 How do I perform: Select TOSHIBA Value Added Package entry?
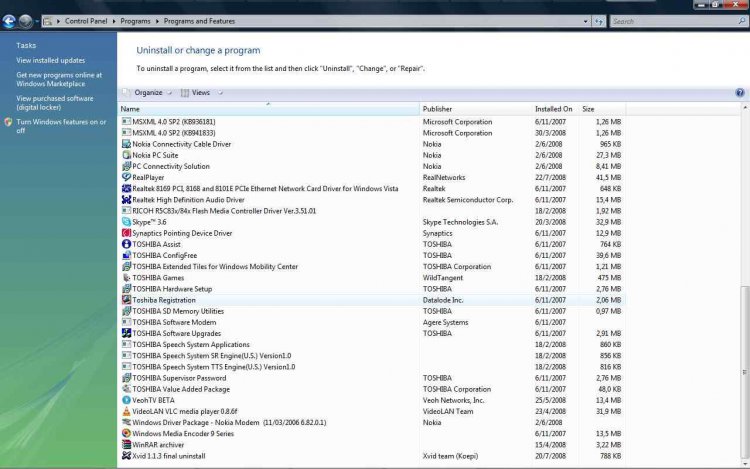[372, 389]
